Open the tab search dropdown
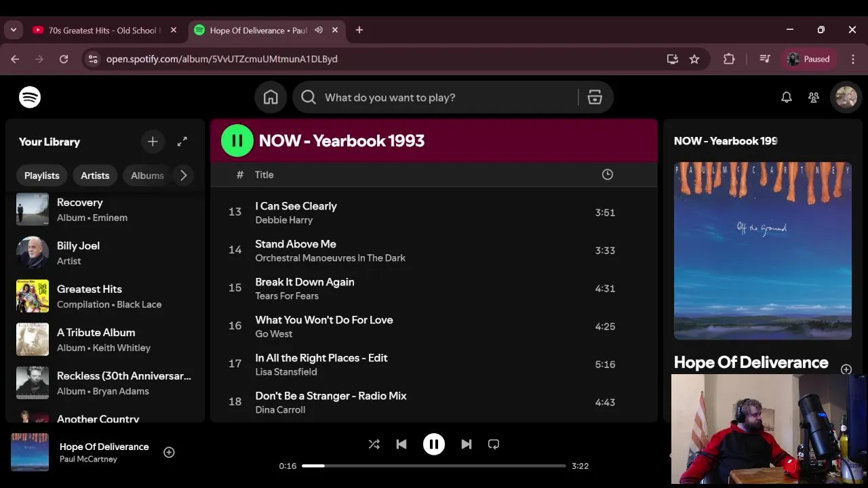This screenshot has width=868, height=488. 14,30
